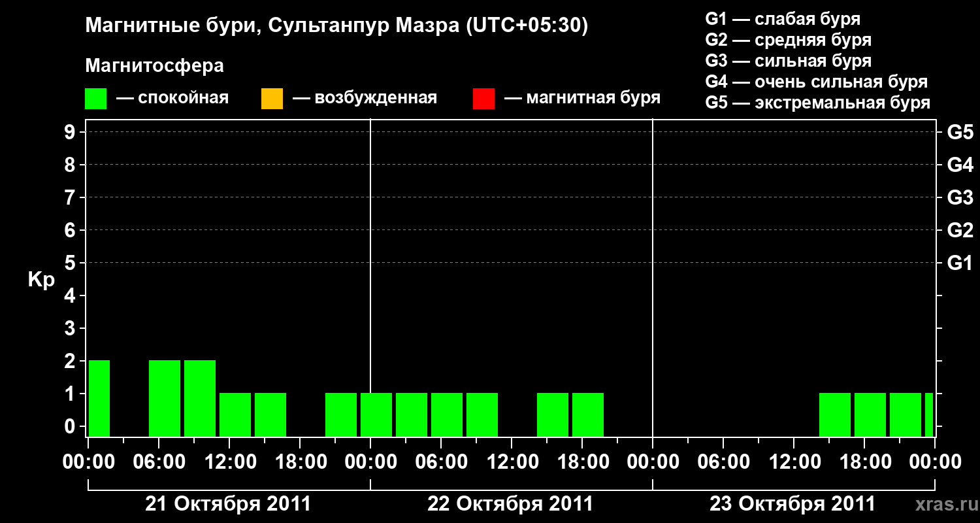The height and width of the screenshot is (523, 980).
Task: Click the Kp 1 bar at 18:00 on 22 Октября
Action: 588,414
